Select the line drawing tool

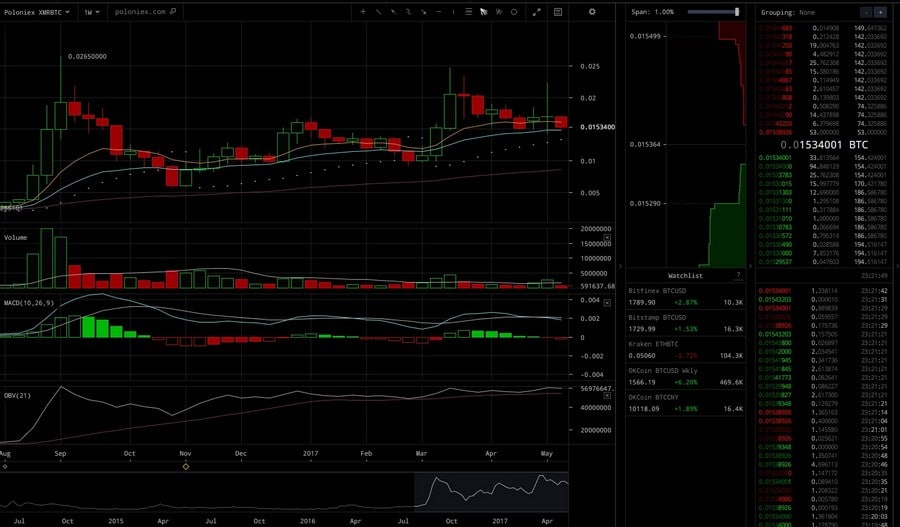[x=378, y=11]
